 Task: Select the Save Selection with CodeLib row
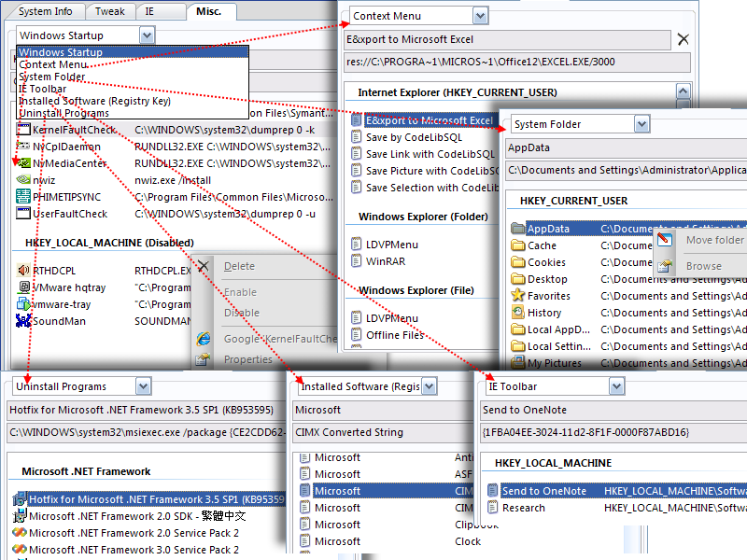coord(425,188)
